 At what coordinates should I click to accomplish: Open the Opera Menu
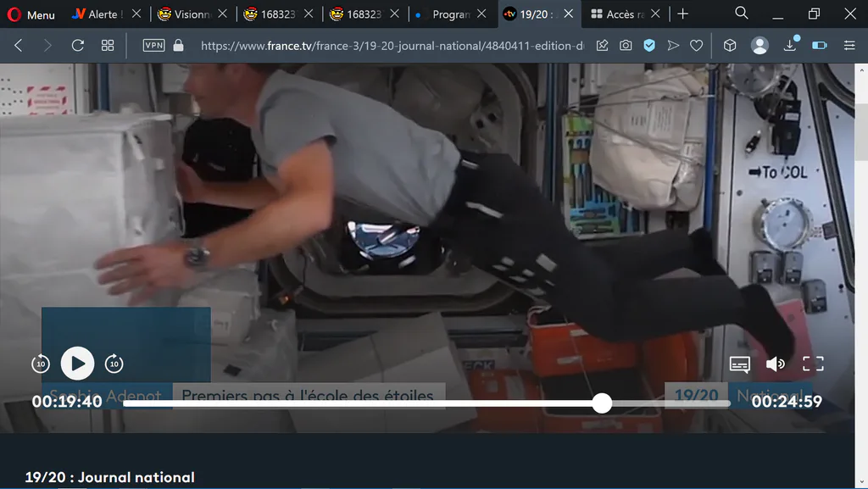[31, 14]
